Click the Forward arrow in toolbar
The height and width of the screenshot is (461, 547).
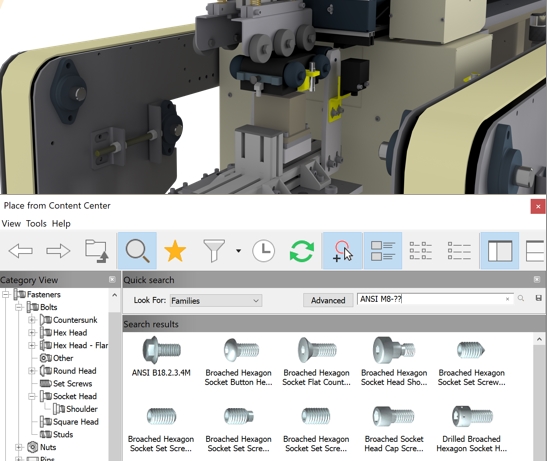58,251
